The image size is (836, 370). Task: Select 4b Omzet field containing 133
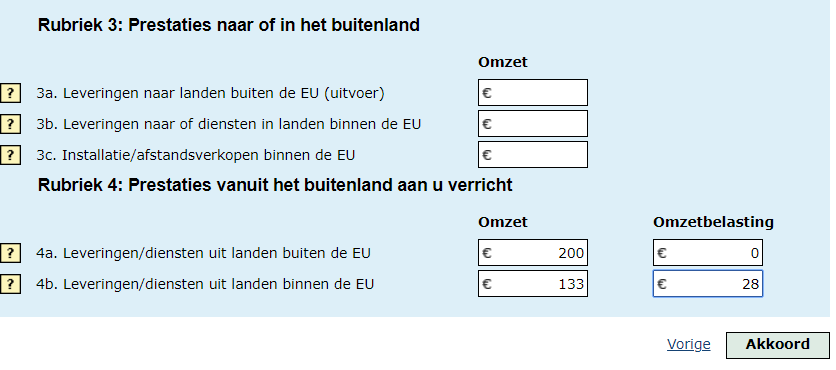point(533,284)
